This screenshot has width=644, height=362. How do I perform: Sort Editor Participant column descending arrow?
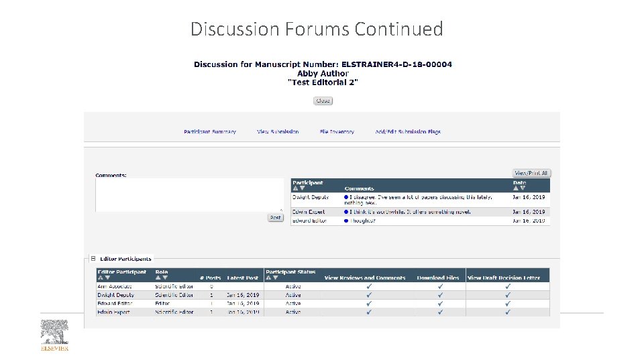pyautogui.click(x=107, y=278)
